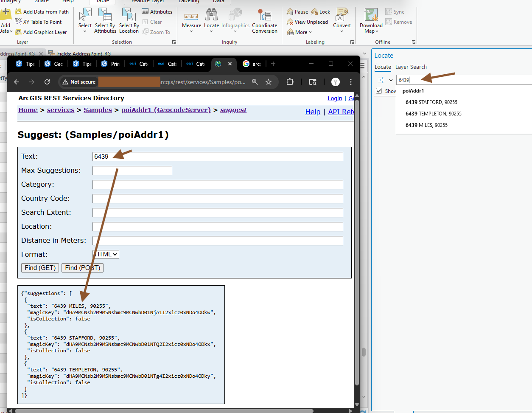Pause labeling in the ribbon
Viewport: 532px width, 413px height.
(x=297, y=12)
